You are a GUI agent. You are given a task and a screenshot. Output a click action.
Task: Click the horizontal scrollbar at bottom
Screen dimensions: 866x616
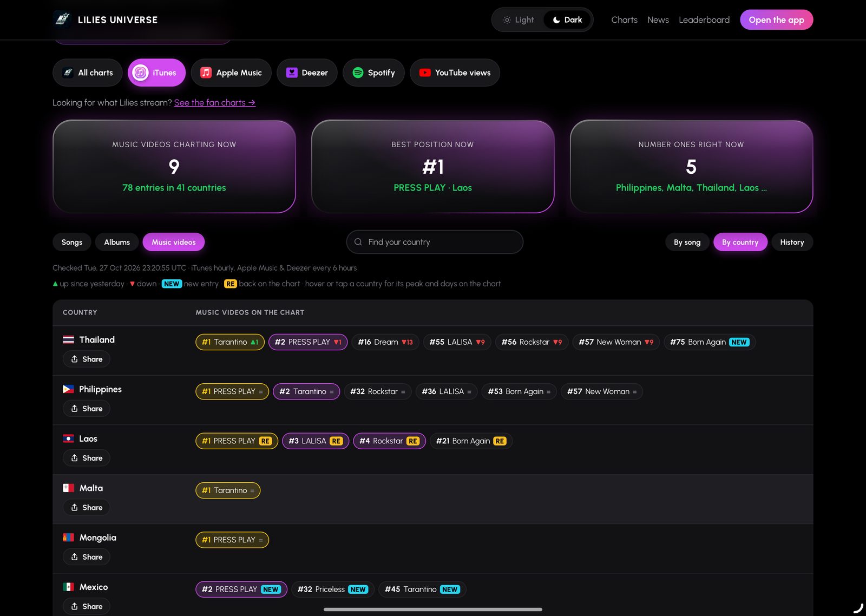tap(433, 610)
